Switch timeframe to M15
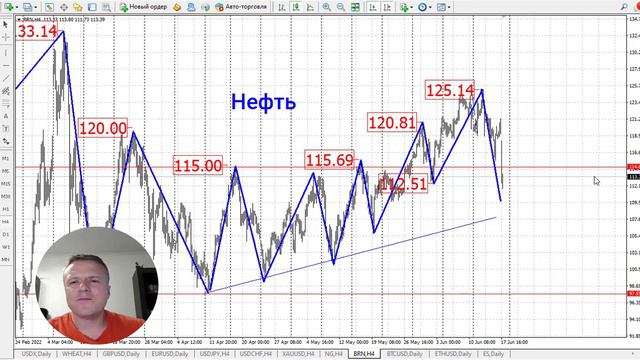640x360 pixels. (6, 184)
